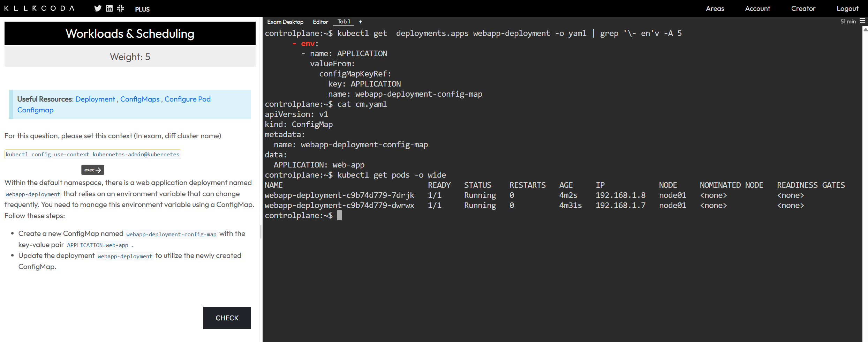Screen dimensions: 868x342
Task: Click the Killercoda logo
Action: [39, 8]
